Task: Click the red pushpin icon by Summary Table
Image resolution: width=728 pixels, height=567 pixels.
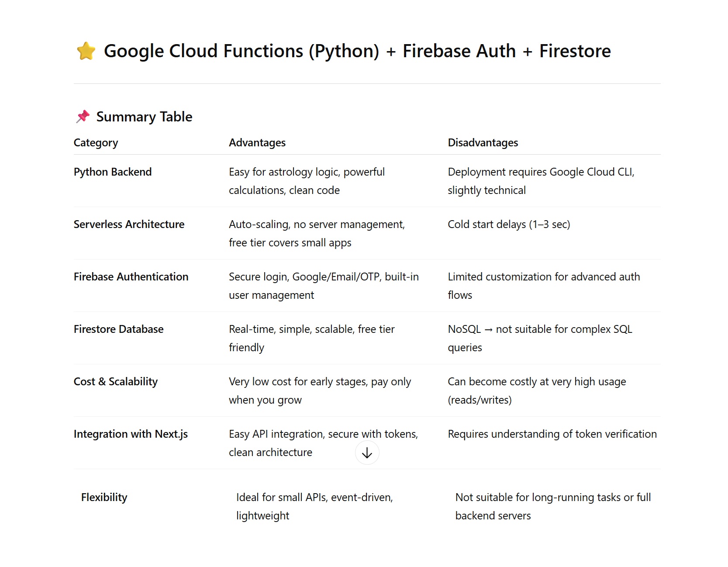Action: (83, 117)
